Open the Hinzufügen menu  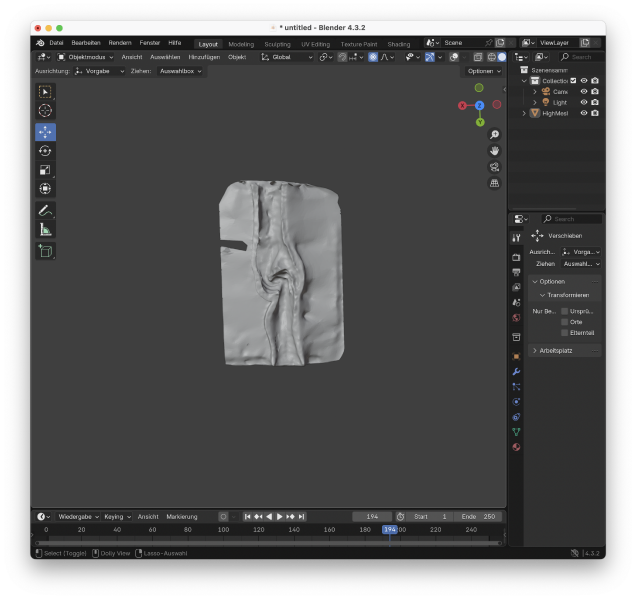[204, 57]
